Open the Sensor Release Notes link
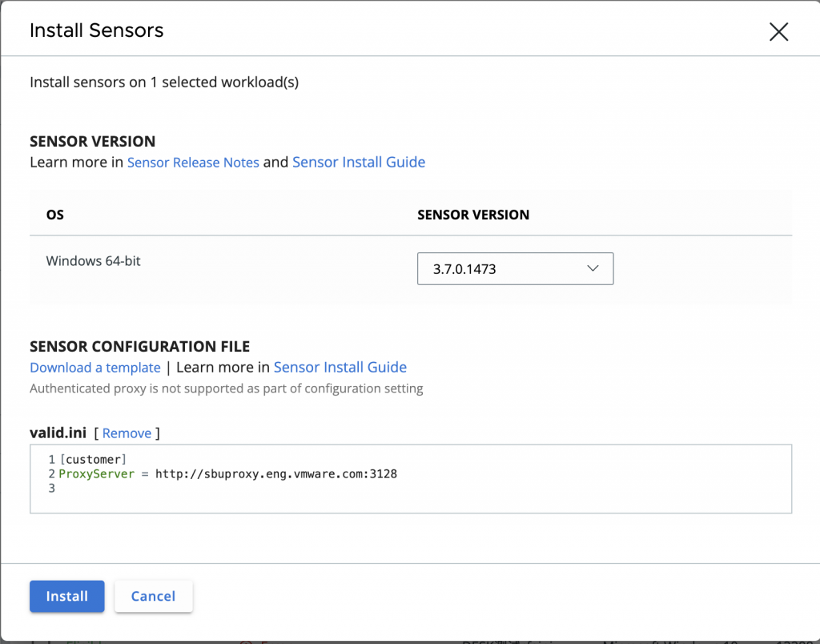The width and height of the screenshot is (820, 644). coord(193,163)
